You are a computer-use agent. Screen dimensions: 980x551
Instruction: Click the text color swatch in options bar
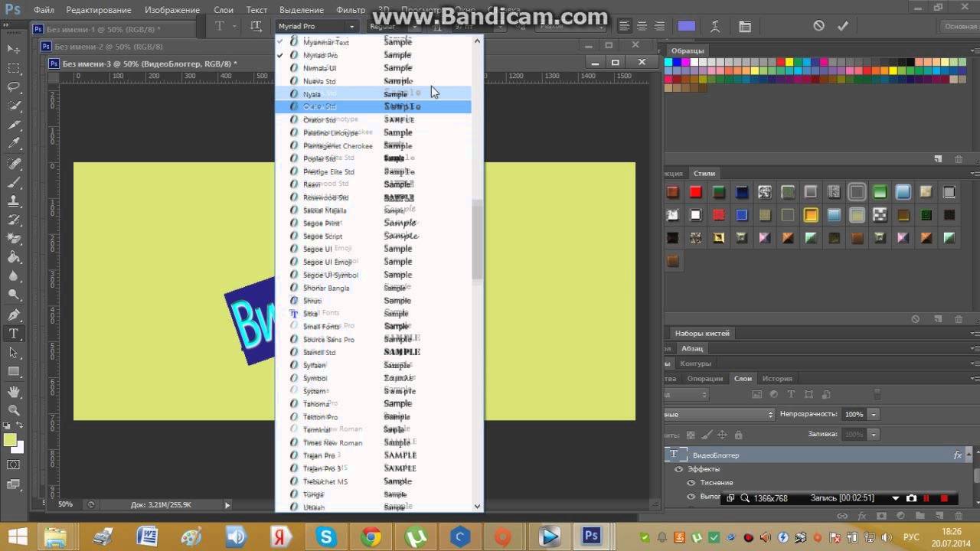point(687,26)
